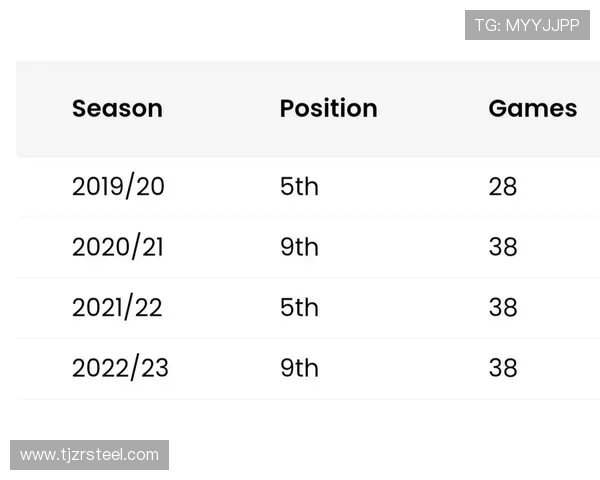
Task: Select the 2022/23 season cell
Action: pos(120,368)
